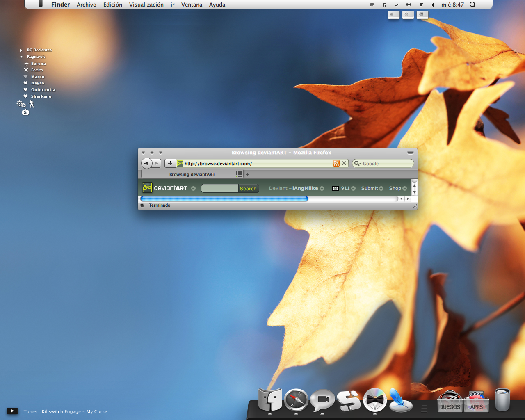The image size is (525, 420).
Task: Click the URL address field
Action: (258, 163)
